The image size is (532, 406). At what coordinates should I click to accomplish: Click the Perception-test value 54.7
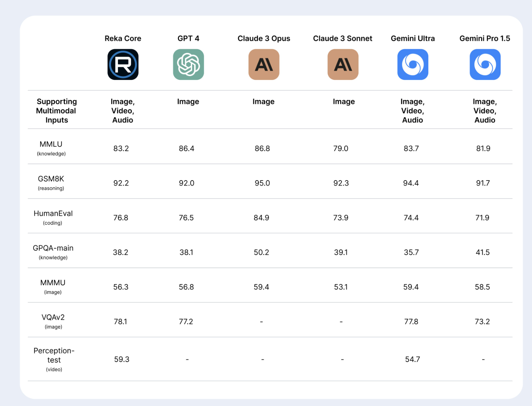click(x=412, y=359)
